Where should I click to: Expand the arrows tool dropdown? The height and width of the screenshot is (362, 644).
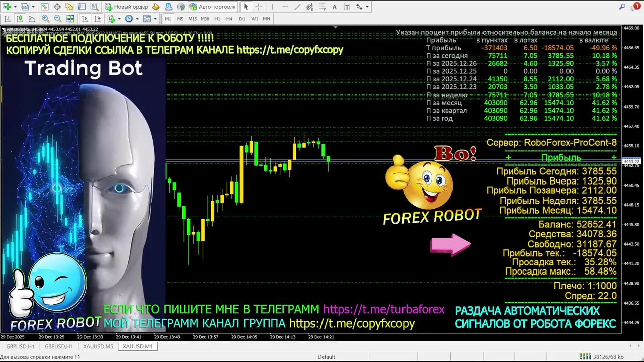(x=367, y=7)
